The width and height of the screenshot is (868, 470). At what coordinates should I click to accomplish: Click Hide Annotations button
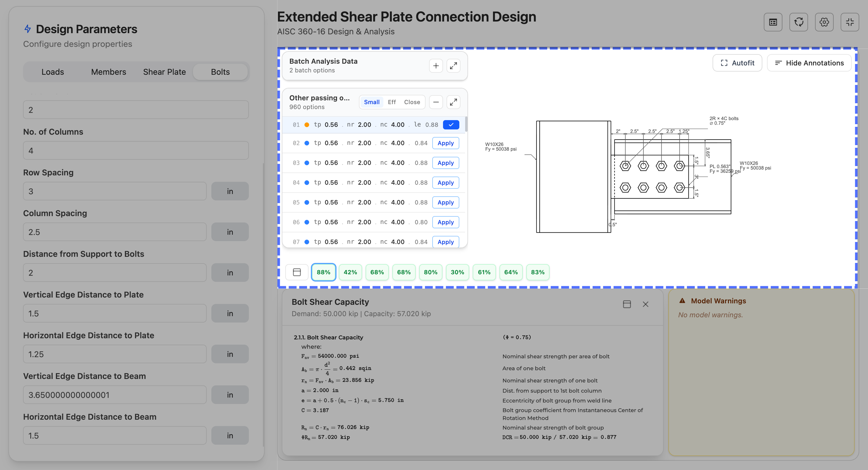(809, 63)
